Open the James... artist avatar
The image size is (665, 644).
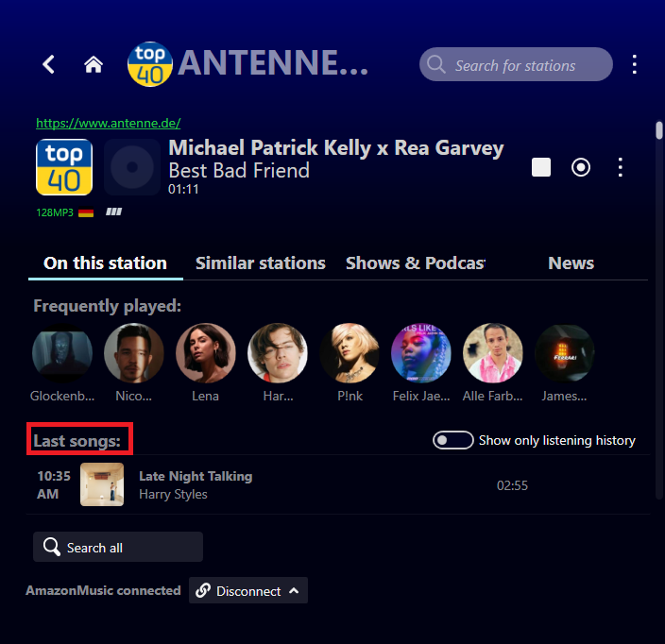coord(565,353)
